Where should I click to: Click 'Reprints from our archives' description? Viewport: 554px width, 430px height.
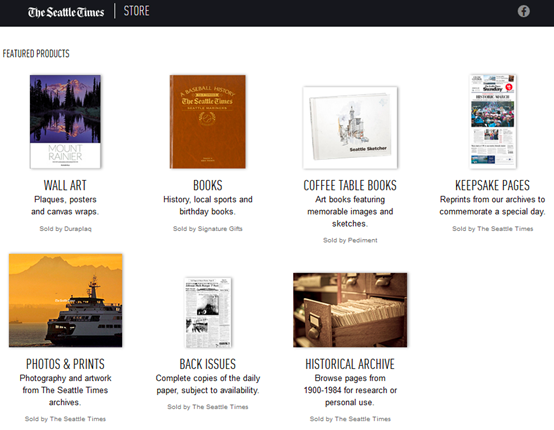[493, 206]
